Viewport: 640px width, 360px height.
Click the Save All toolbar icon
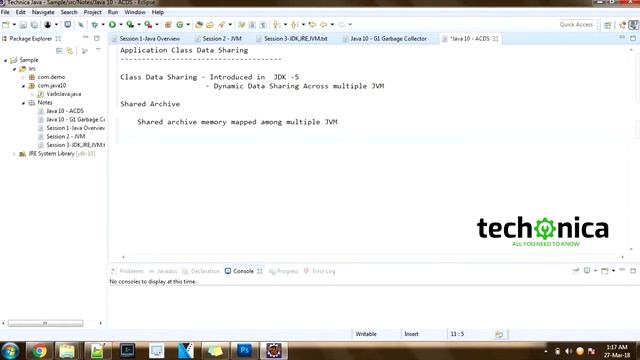click(34, 25)
